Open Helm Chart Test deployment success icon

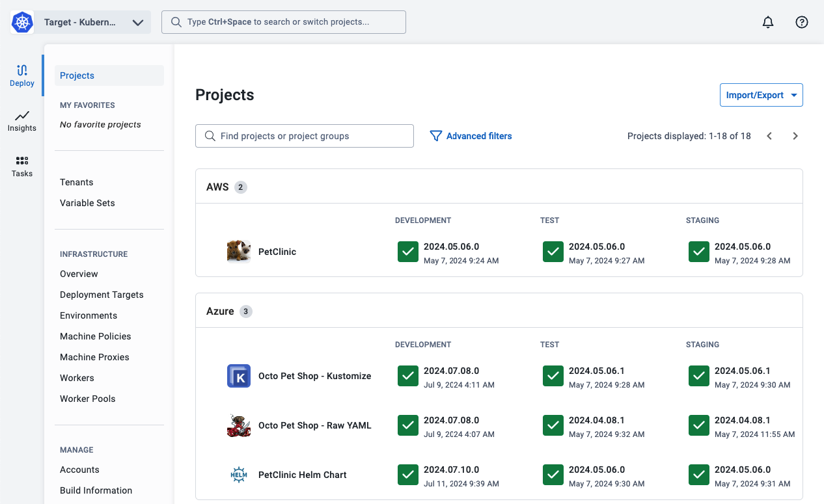tap(553, 475)
